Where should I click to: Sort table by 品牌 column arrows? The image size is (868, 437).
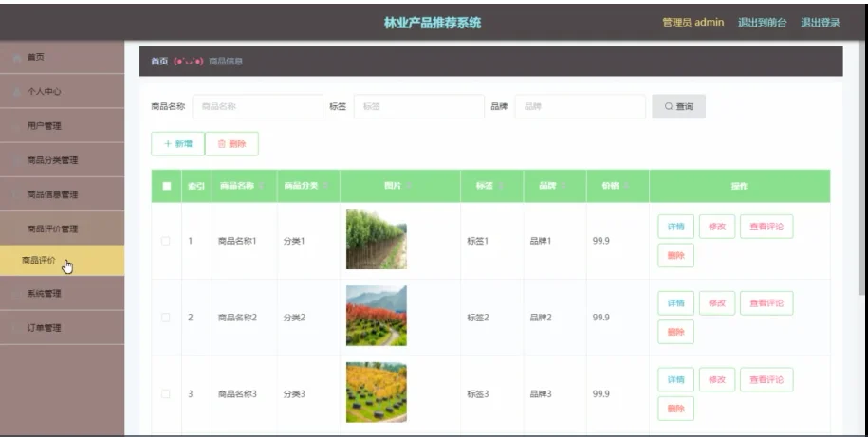tap(563, 186)
